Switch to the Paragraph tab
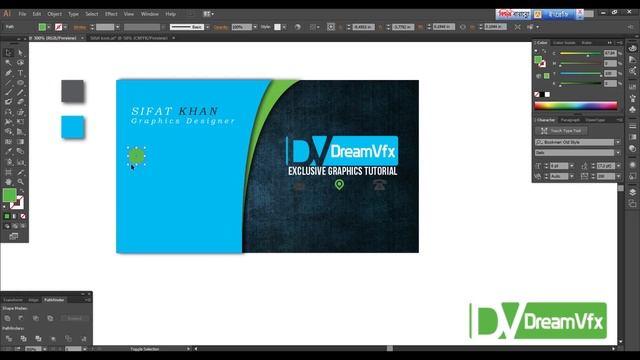Image resolution: width=640 pixels, height=360 pixels. tap(570, 120)
